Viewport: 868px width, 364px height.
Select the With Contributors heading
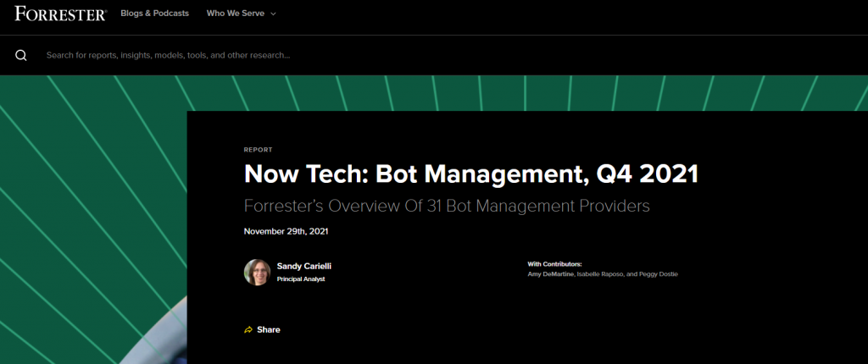coord(554,264)
